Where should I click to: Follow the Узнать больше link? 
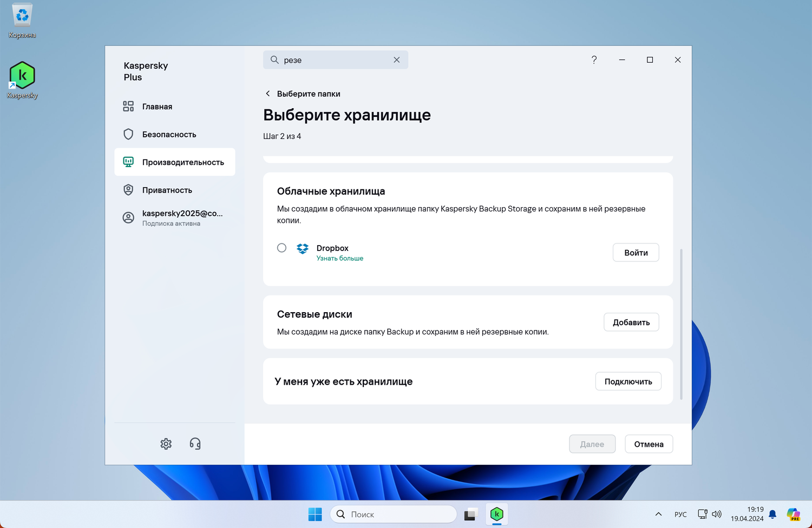coord(340,259)
